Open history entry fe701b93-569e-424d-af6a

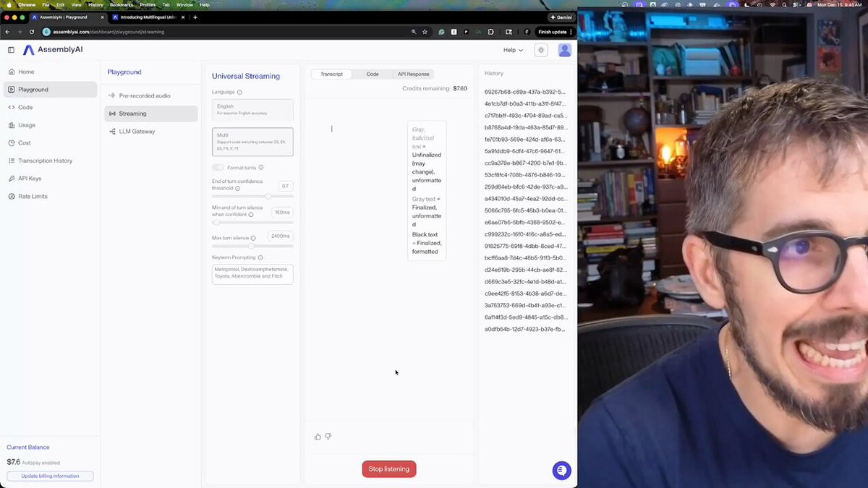pos(525,140)
